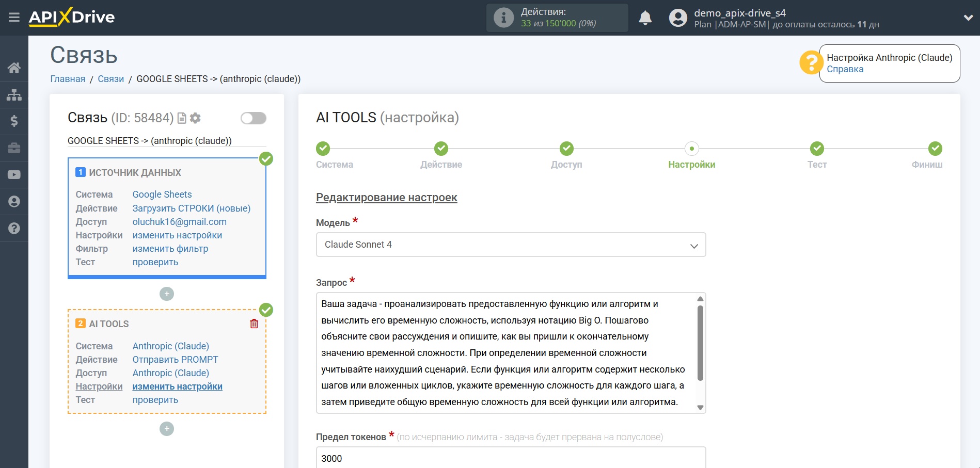Open the connections sitemap icon in the sidebar
The width and height of the screenshot is (980, 468).
14,94
